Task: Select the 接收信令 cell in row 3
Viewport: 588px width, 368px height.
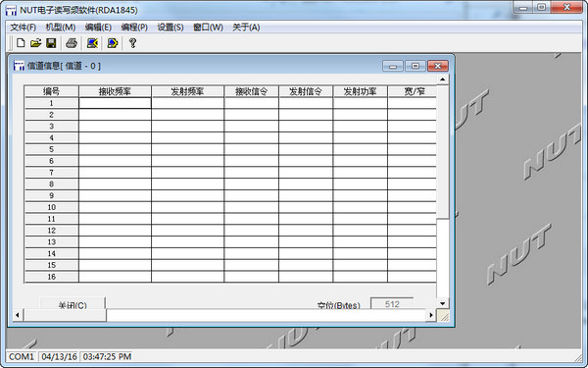Action: click(x=251, y=127)
